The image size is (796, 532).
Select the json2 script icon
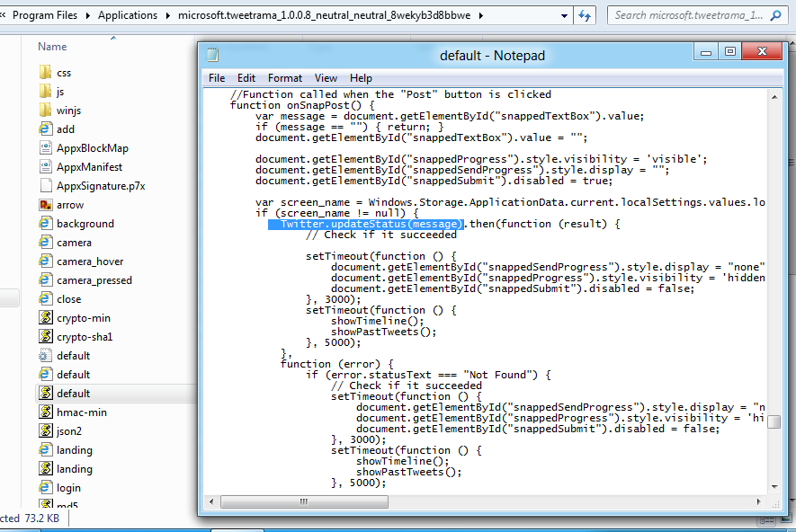(45, 430)
